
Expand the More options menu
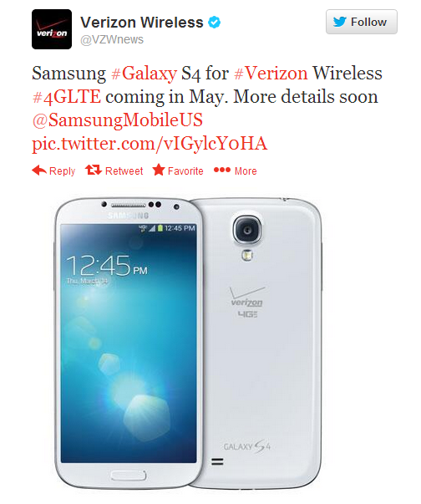236,171
